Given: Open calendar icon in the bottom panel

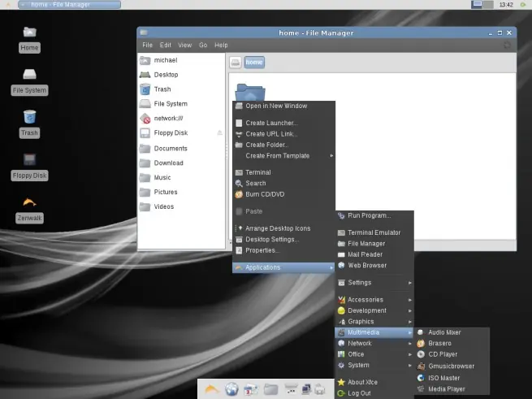Looking at the screenshot, I should (251, 389).
